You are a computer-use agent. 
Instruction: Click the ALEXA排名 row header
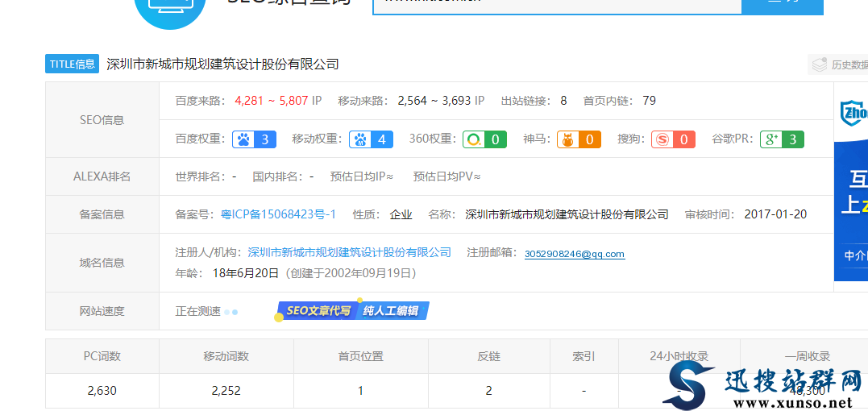pyautogui.click(x=102, y=176)
